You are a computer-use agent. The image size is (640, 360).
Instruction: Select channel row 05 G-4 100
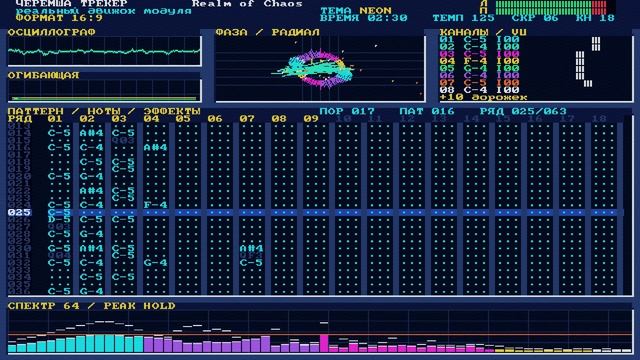[479, 68]
